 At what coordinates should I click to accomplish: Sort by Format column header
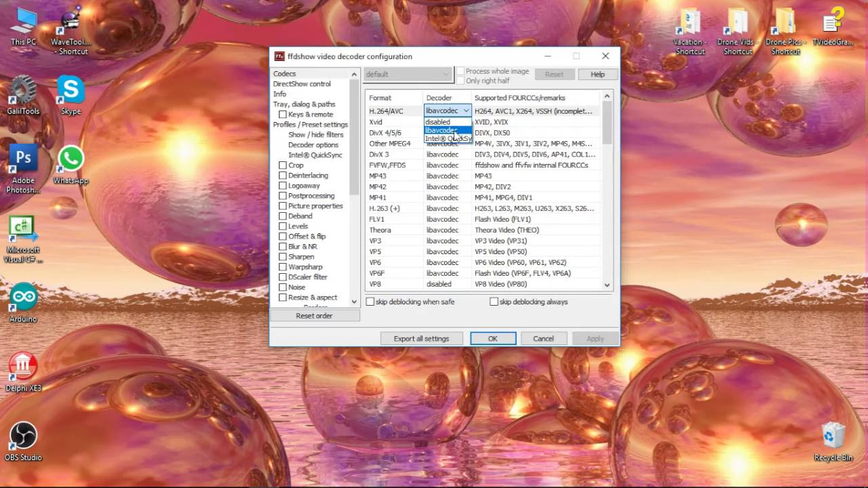pos(394,98)
